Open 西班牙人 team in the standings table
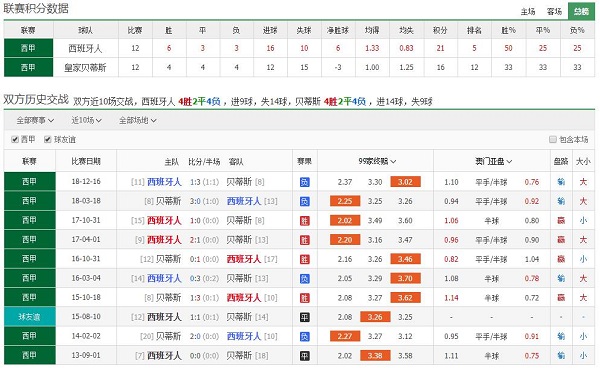 (x=85, y=49)
